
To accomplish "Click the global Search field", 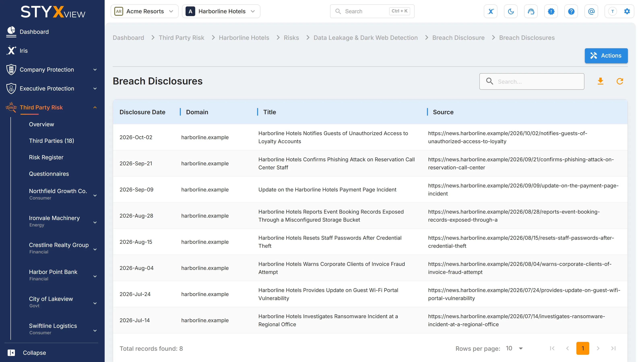I will click(372, 11).
